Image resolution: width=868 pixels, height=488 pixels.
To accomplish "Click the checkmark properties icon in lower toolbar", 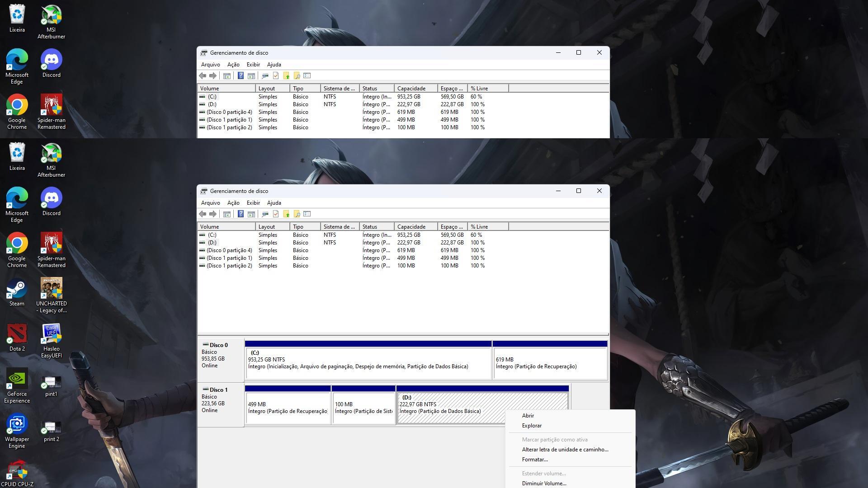I will coord(276,214).
